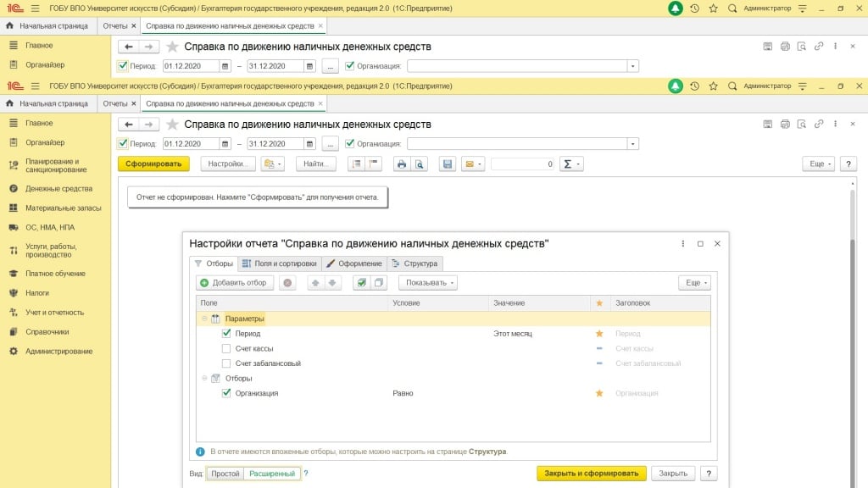Click the print preview icon in report toolbar
The image size is (868, 488).
click(x=420, y=164)
